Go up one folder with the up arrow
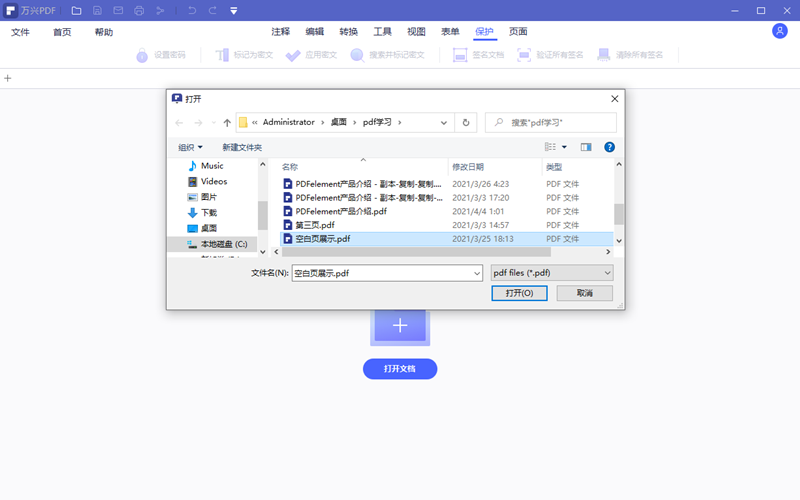800x500 pixels. [228, 122]
